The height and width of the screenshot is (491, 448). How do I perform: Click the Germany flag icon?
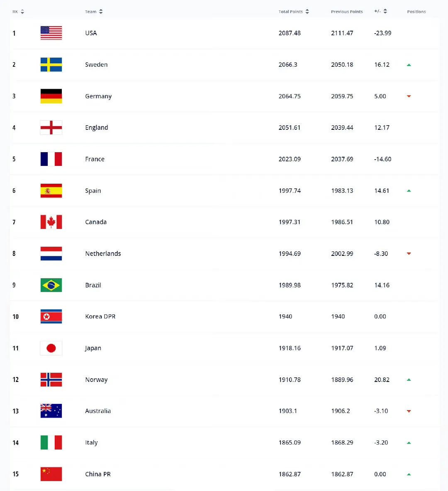51,96
